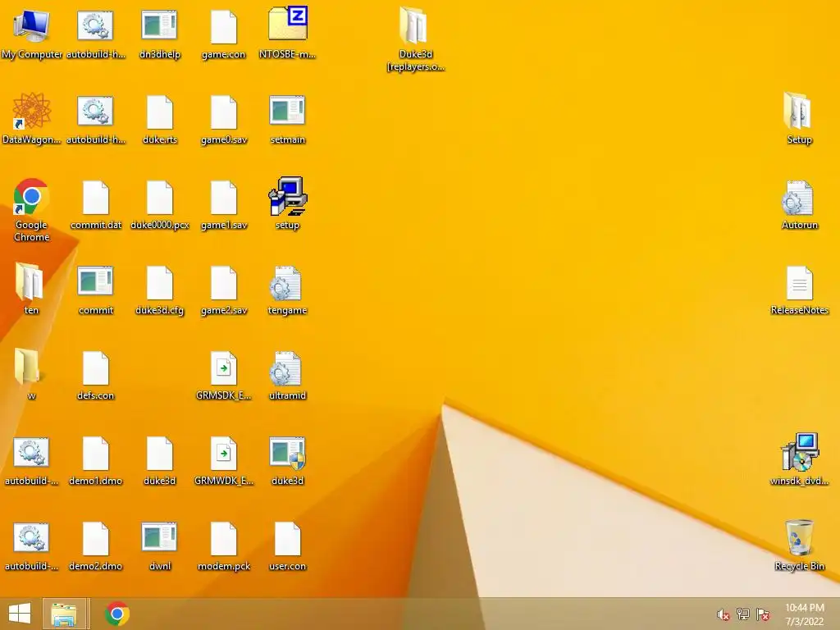Open the Action Center flag icon
This screenshot has height=630, width=840.
762,614
